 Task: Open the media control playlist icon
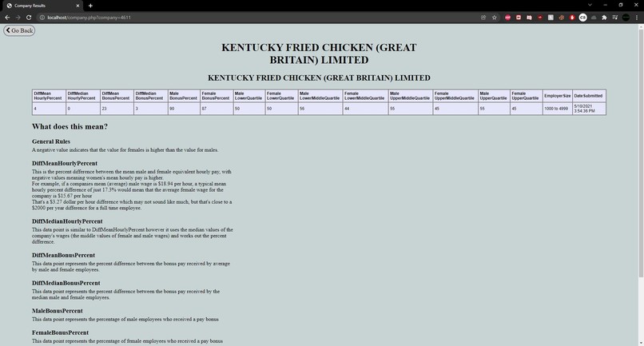tap(615, 18)
